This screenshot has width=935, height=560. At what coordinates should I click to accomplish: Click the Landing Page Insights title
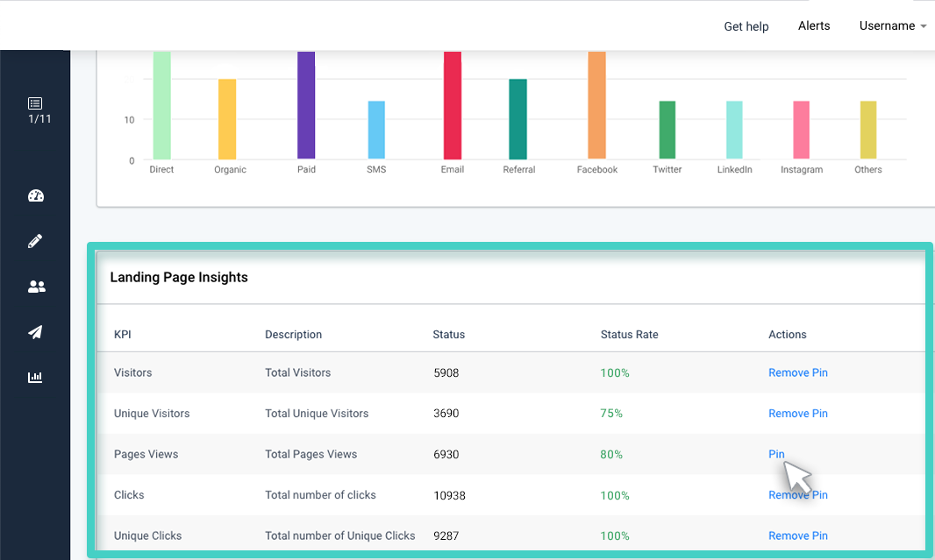(179, 278)
